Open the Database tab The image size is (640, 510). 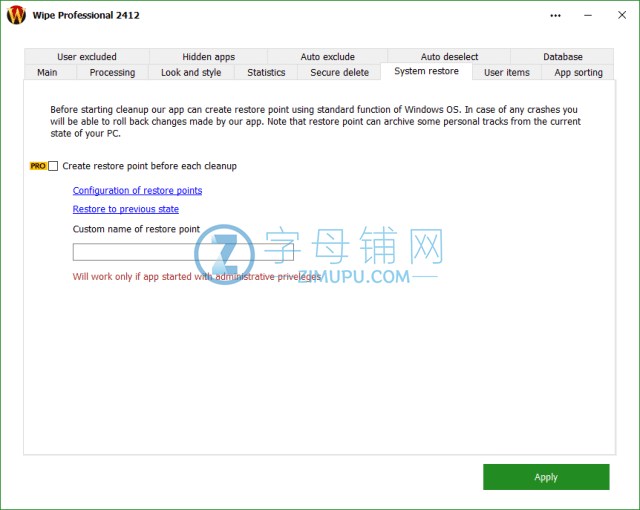pos(562,57)
